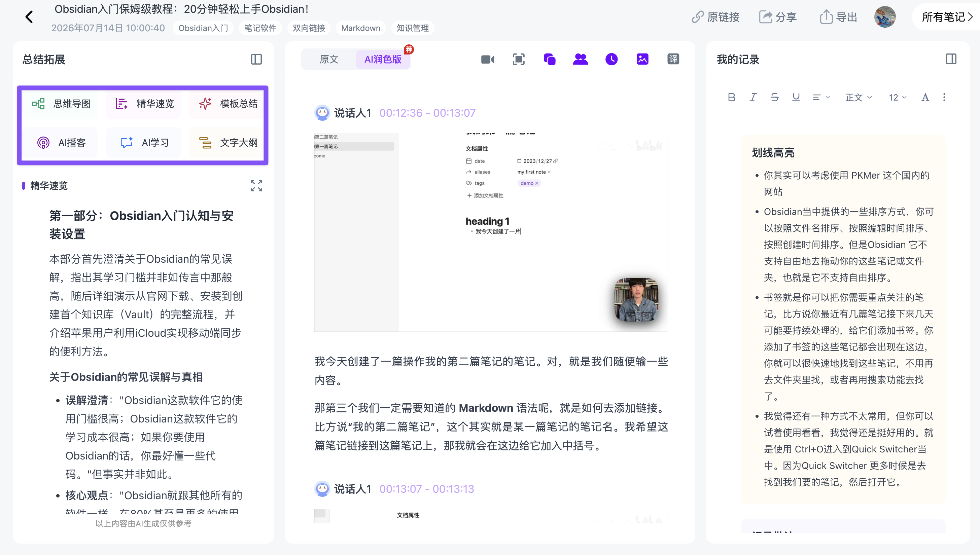The image size is (980, 555).
Task: Select the Obsidian入门 tag
Action: [x=203, y=28]
